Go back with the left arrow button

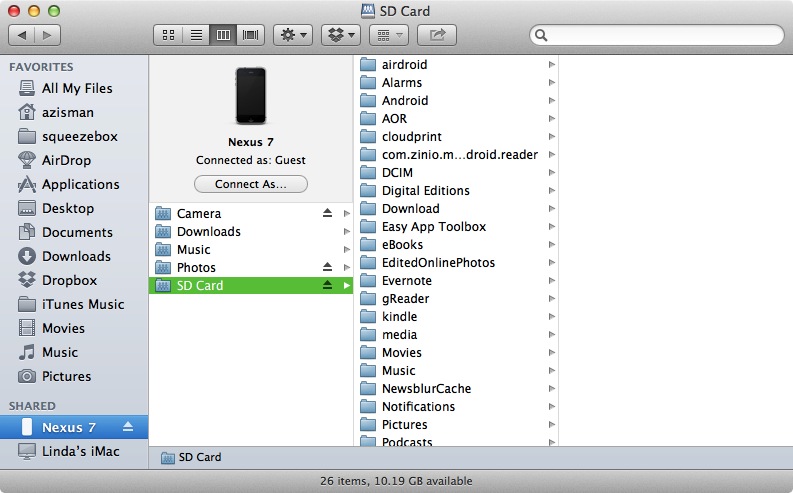(x=22, y=35)
